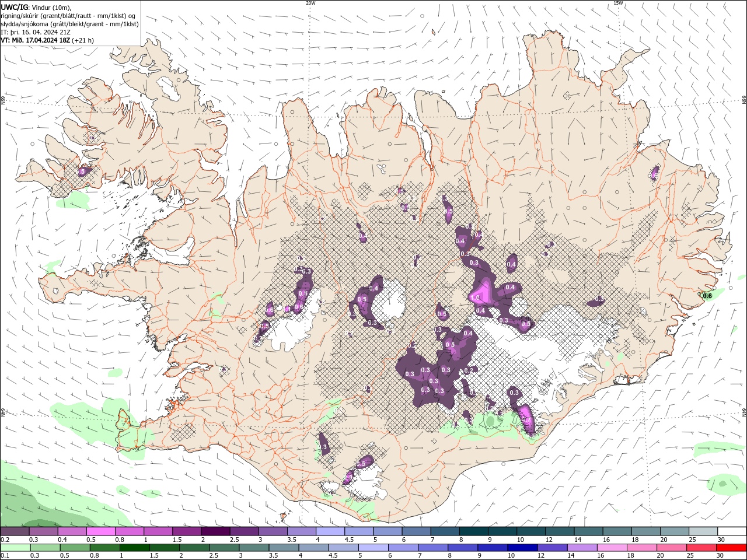
Task: Select the snow scale swatch labeled 12
Action: [560, 531]
